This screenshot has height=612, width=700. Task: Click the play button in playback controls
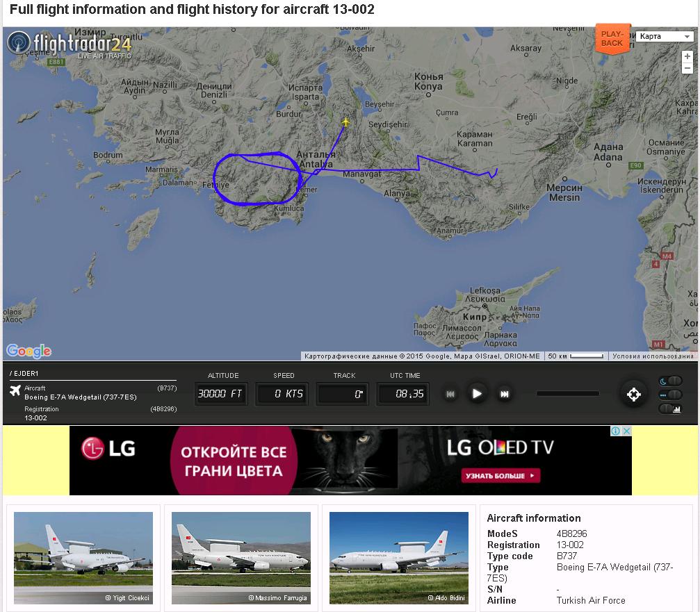point(477,394)
